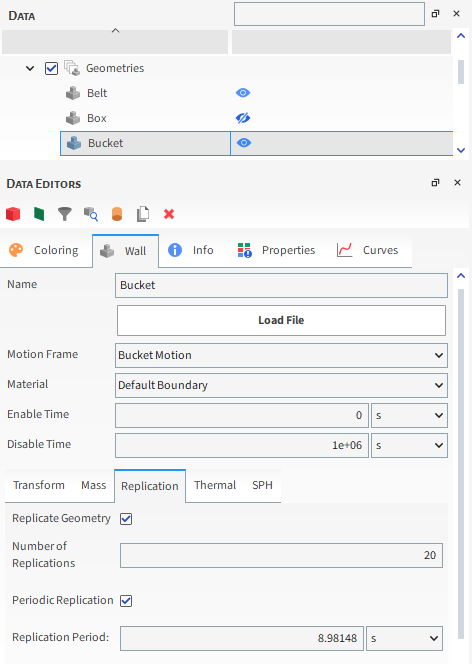472x664 pixels.
Task: Open the Material dropdown
Action: point(281,385)
